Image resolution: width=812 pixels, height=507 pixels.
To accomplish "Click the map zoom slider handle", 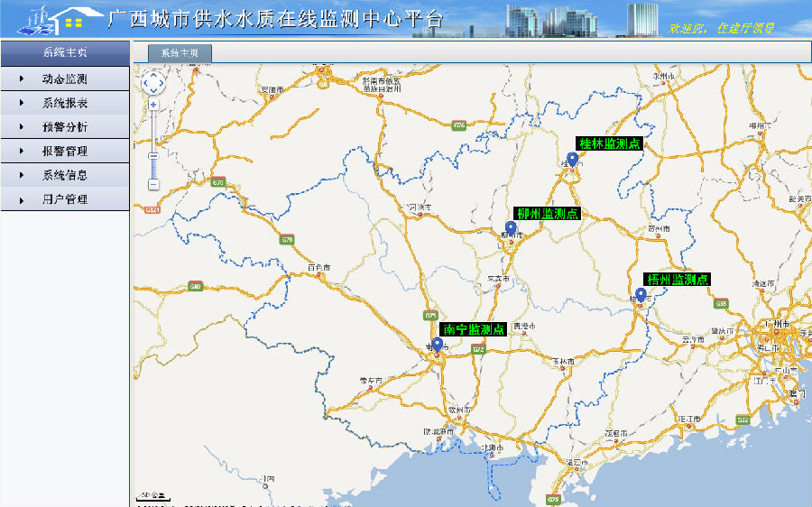I will [x=153, y=156].
